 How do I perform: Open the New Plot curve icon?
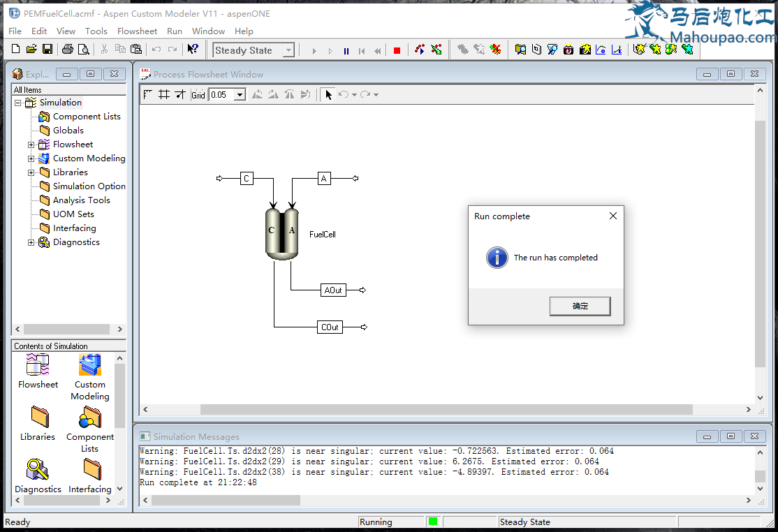pyautogui.click(x=601, y=49)
